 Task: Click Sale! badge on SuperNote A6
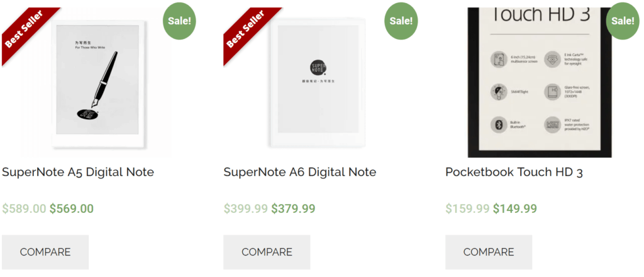[x=401, y=21]
